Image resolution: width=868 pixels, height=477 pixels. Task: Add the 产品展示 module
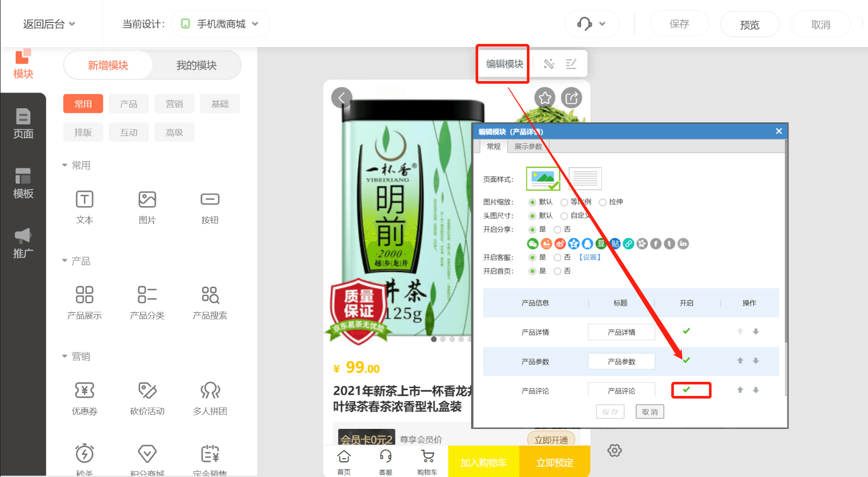[84, 303]
